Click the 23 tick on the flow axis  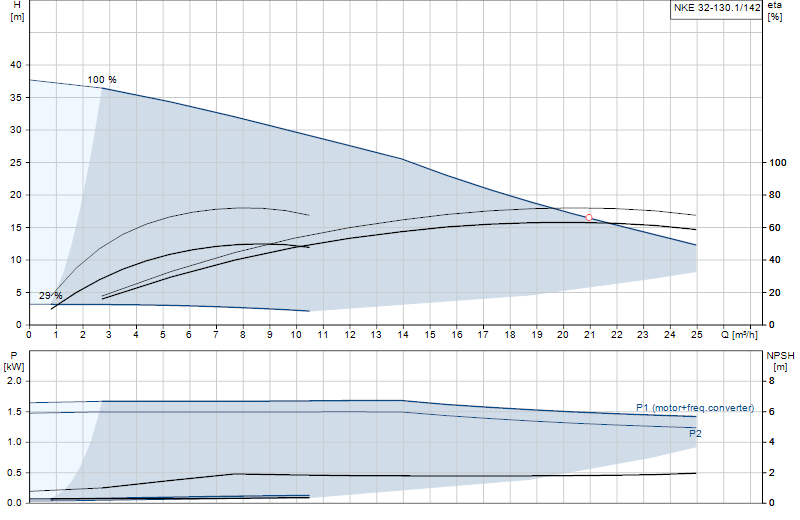643,335
